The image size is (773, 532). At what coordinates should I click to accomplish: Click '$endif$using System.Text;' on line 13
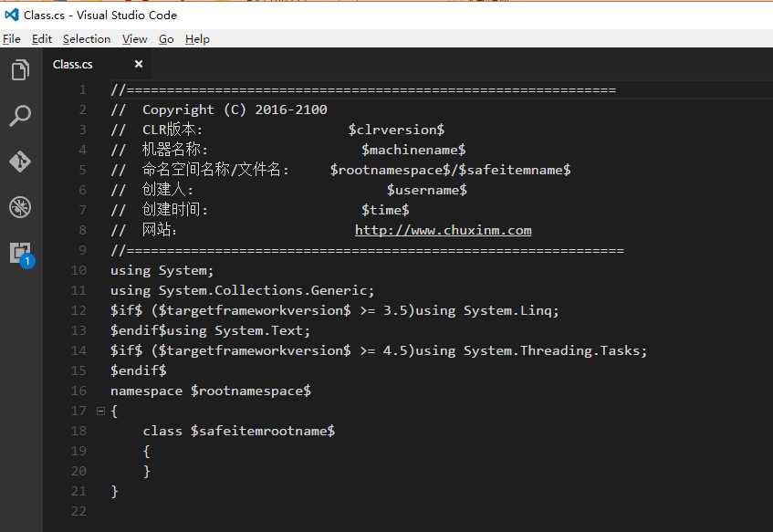point(211,330)
